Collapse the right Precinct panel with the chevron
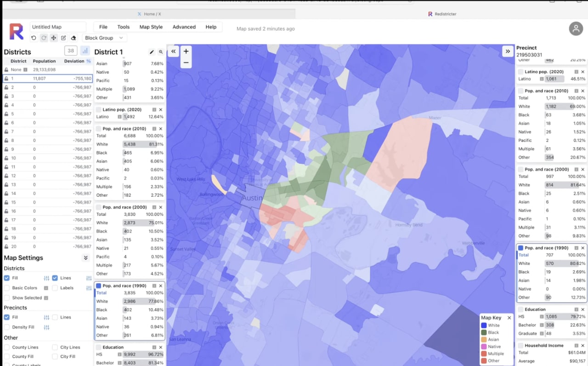Viewport: 588px width, 366px height. pyautogui.click(x=508, y=51)
